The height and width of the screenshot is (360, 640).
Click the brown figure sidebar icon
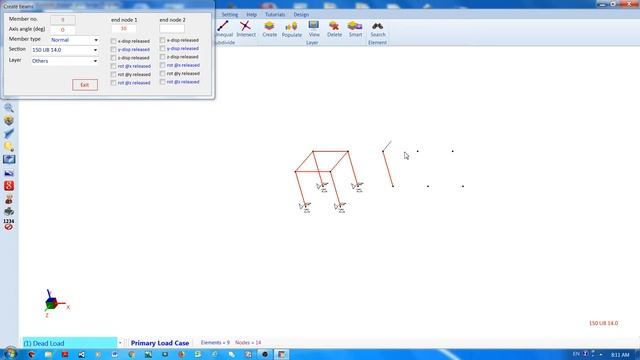point(9,199)
